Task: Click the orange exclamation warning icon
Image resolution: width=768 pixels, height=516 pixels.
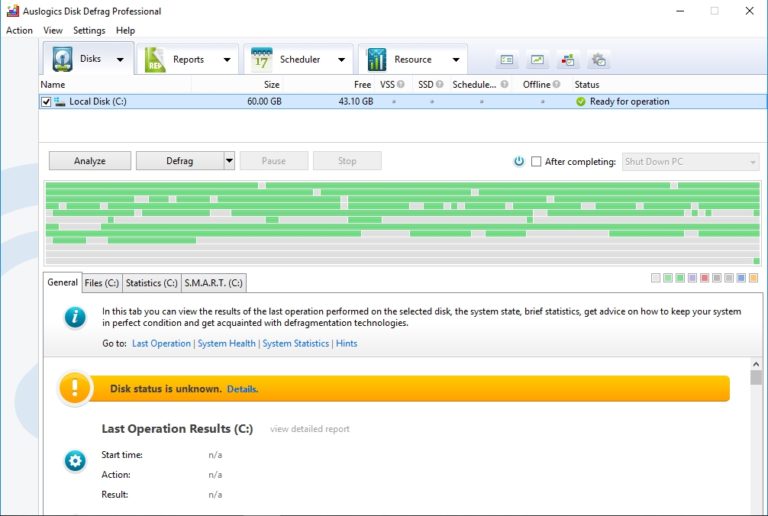Action: tap(74, 388)
